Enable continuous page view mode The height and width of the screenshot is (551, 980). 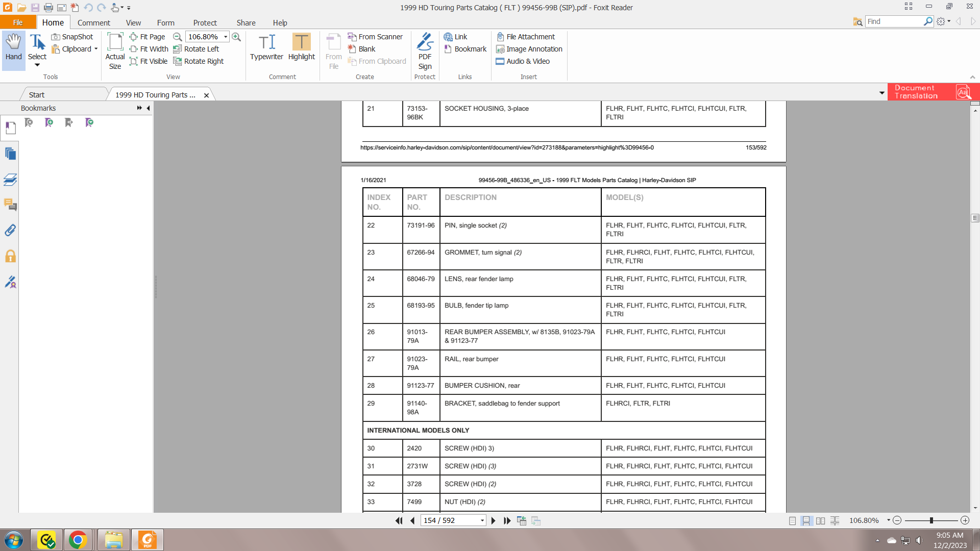[x=806, y=520]
